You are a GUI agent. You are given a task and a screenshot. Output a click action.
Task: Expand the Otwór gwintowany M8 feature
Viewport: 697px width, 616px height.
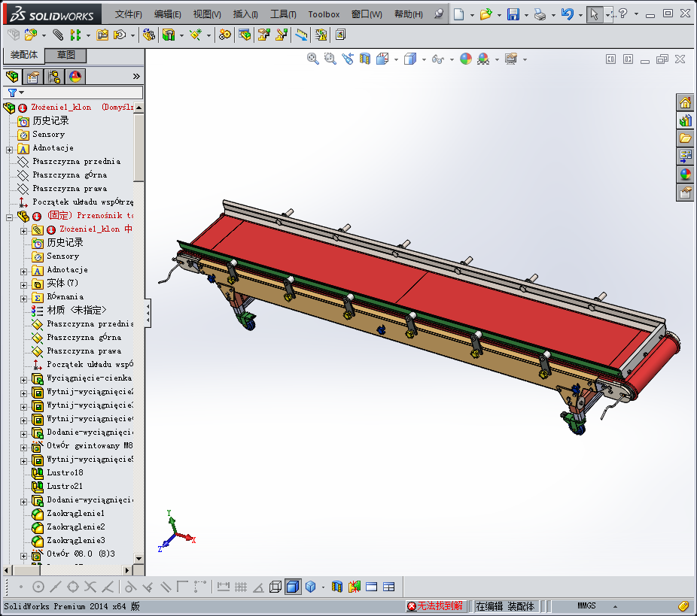23,448
